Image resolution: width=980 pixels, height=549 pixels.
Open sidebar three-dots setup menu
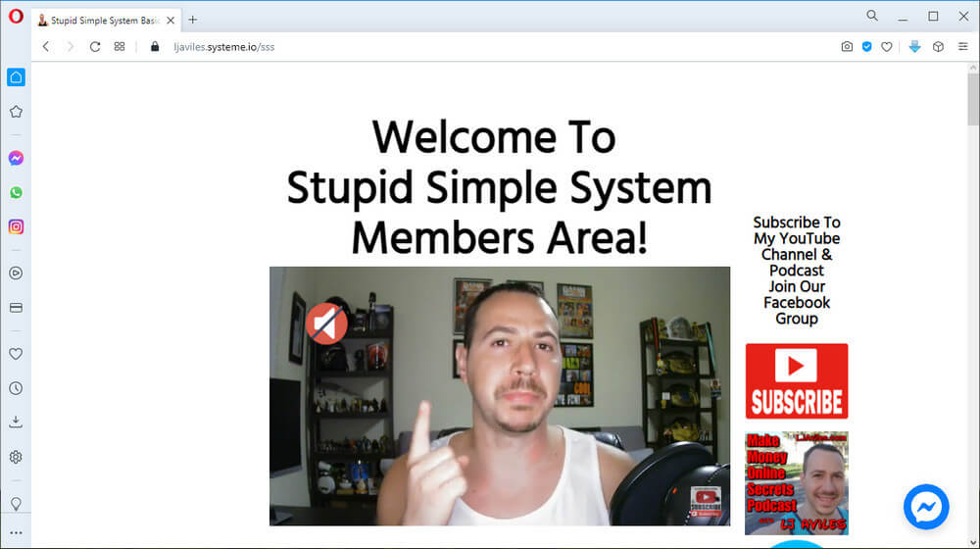(16, 533)
